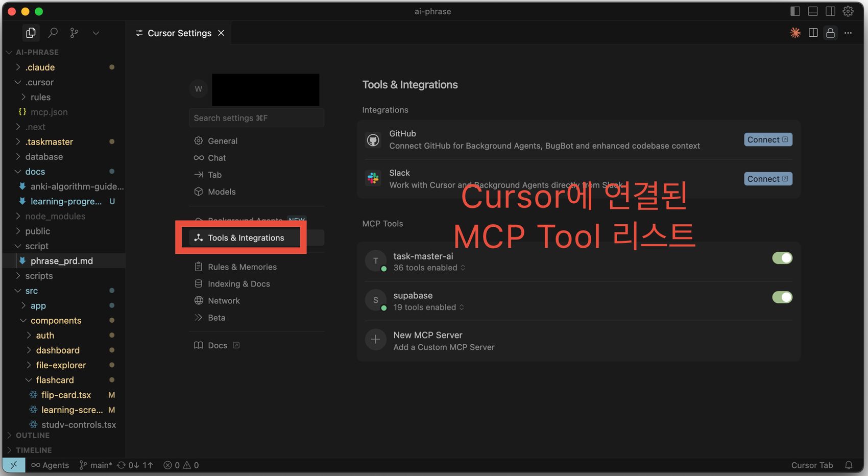Collapse the flashcard folder
Screen dimensions: 868x476
pos(29,380)
